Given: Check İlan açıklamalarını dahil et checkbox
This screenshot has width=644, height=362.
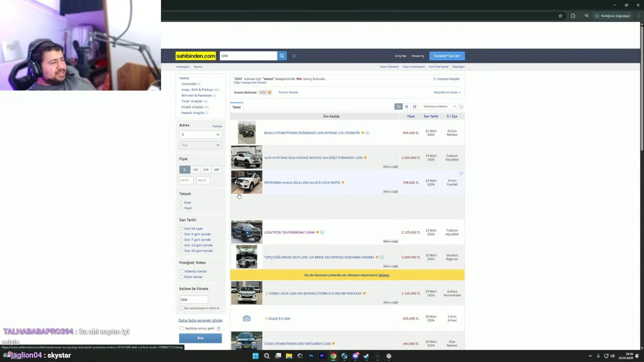Looking at the screenshot, I should pyautogui.click(x=182, y=308).
